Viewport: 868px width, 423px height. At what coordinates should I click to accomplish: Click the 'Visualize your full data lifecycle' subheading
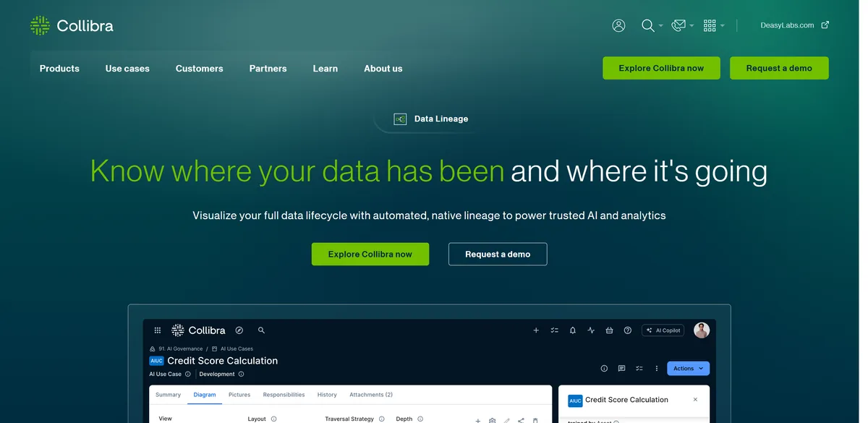[x=429, y=215]
